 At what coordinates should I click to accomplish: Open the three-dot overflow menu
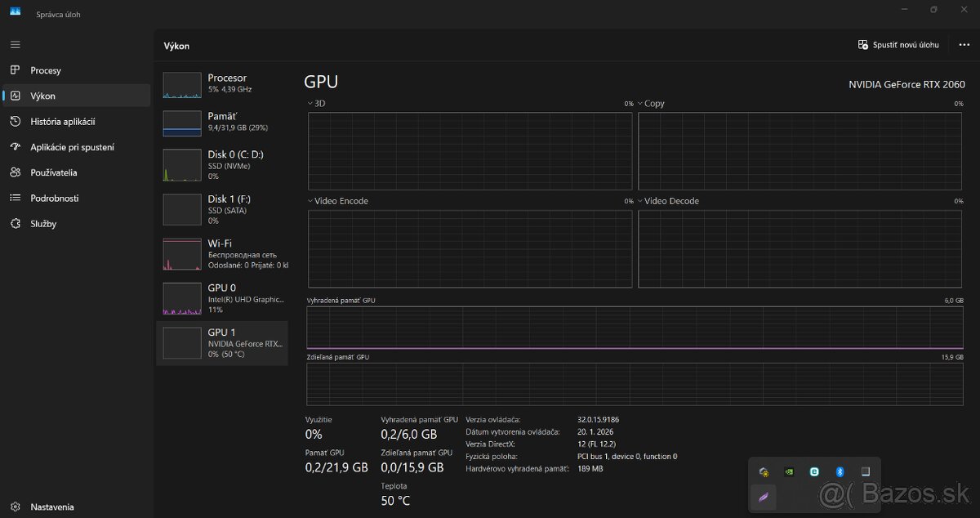(x=964, y=45)
